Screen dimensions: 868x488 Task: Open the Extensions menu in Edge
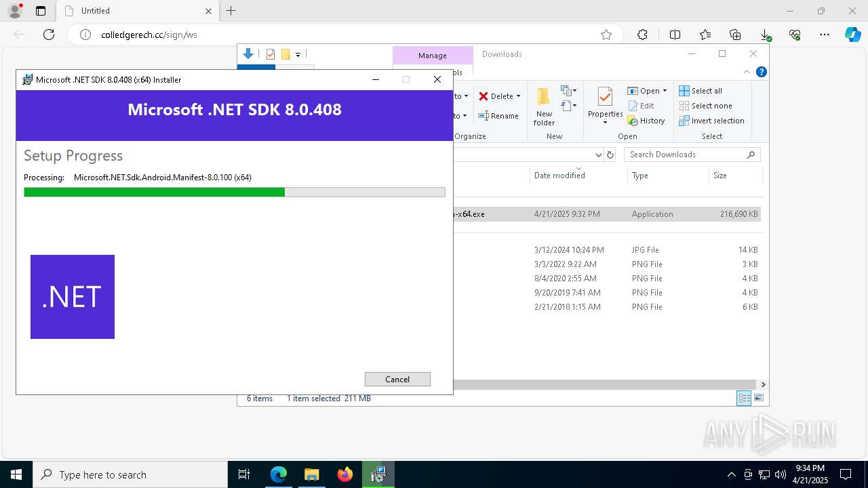(x=642, y=35)
